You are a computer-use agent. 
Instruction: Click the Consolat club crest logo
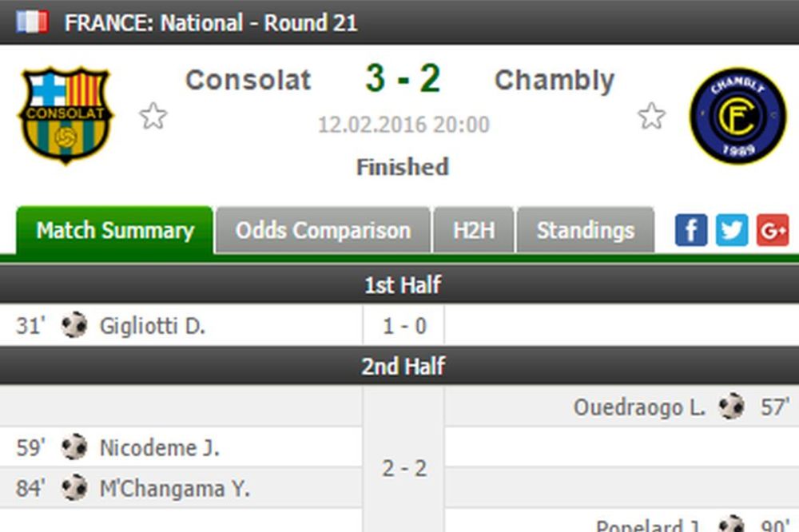point(66,115)
